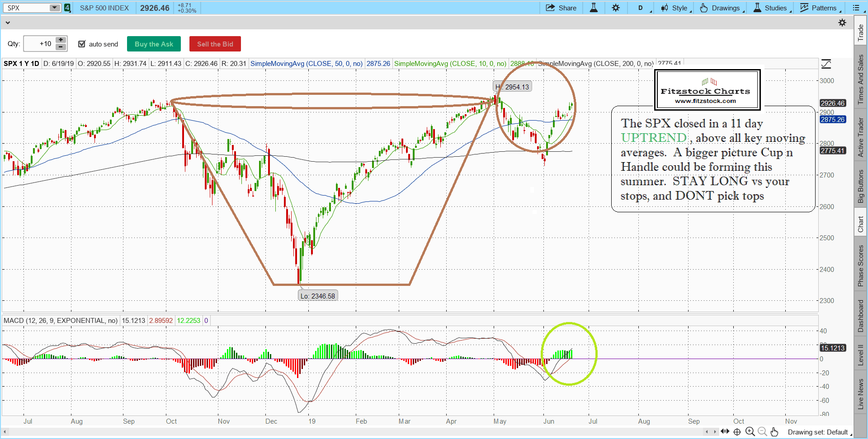
Task: Select the beaker analysis icon in the toolbar
Action: point(594,8)
